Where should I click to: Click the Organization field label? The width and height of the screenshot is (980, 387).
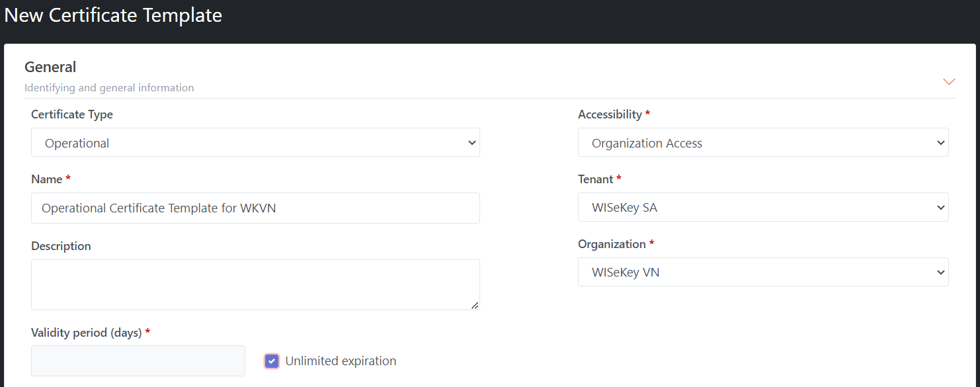click(612, 244)
